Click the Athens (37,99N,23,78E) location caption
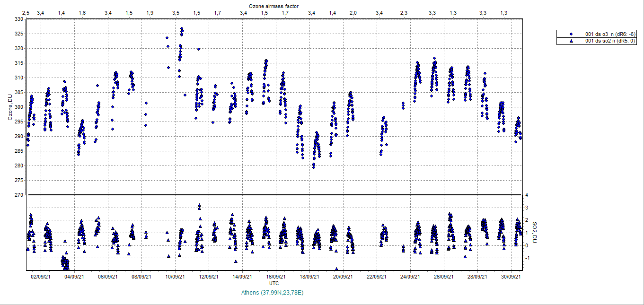644x305 pixels. pos(273,293)
